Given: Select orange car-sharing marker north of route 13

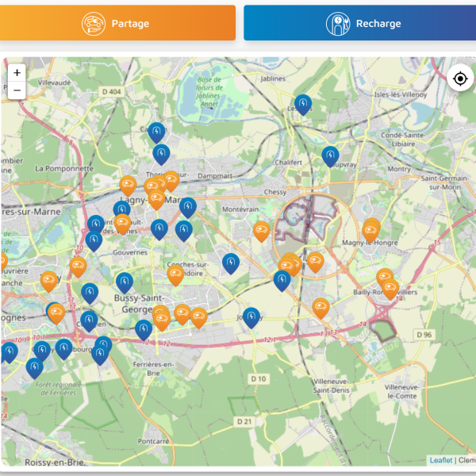Looking at the screenshot, I should [321, 308].
